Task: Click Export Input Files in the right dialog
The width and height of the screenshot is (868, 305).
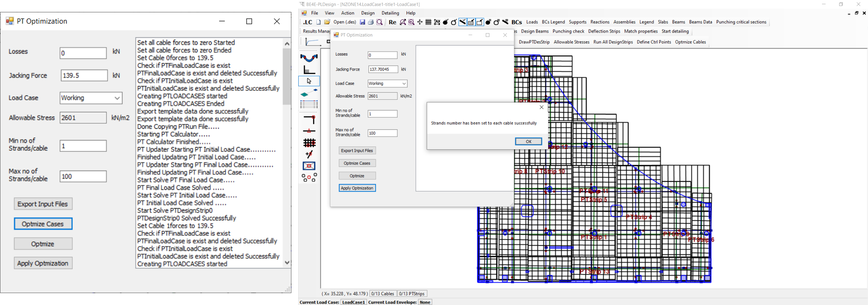Action: pos(357,151)
